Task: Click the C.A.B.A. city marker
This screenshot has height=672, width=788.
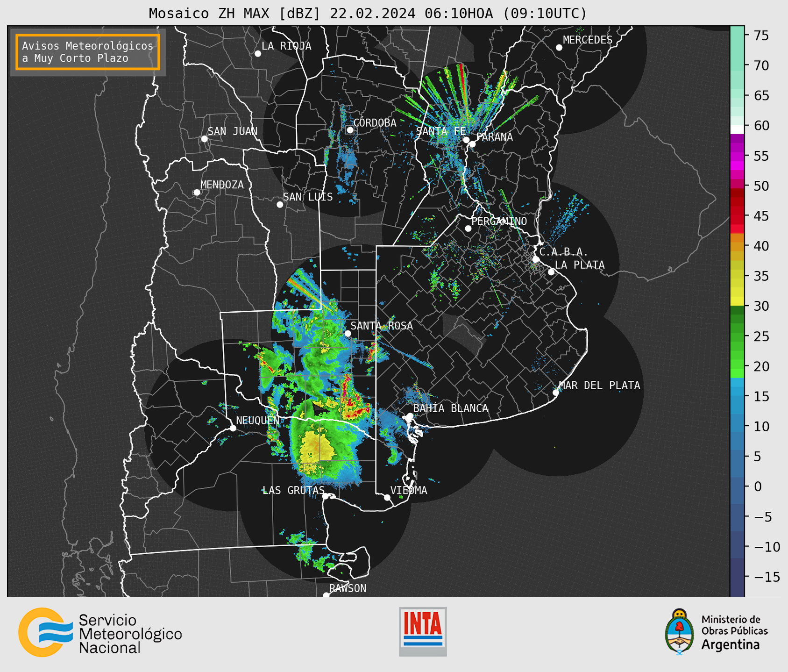Action: (536, 259)
